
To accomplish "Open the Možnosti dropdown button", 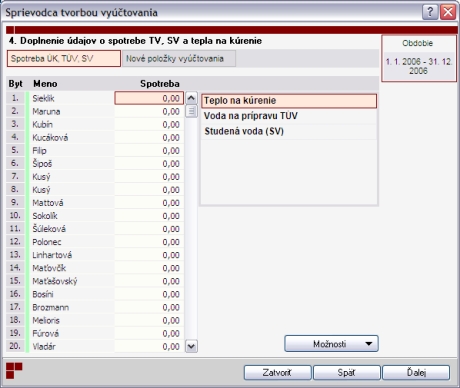I will pyautogui.click(x=331, y=344).
